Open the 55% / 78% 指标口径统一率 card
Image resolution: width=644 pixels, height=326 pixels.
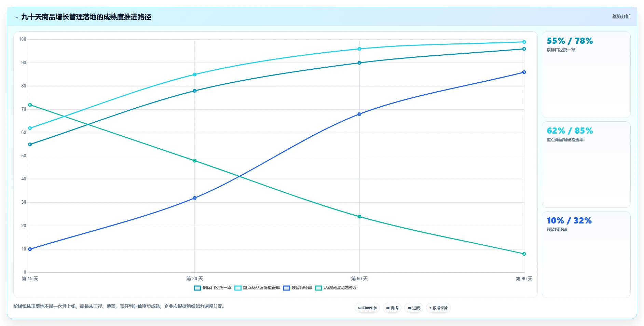coord(586,75)
